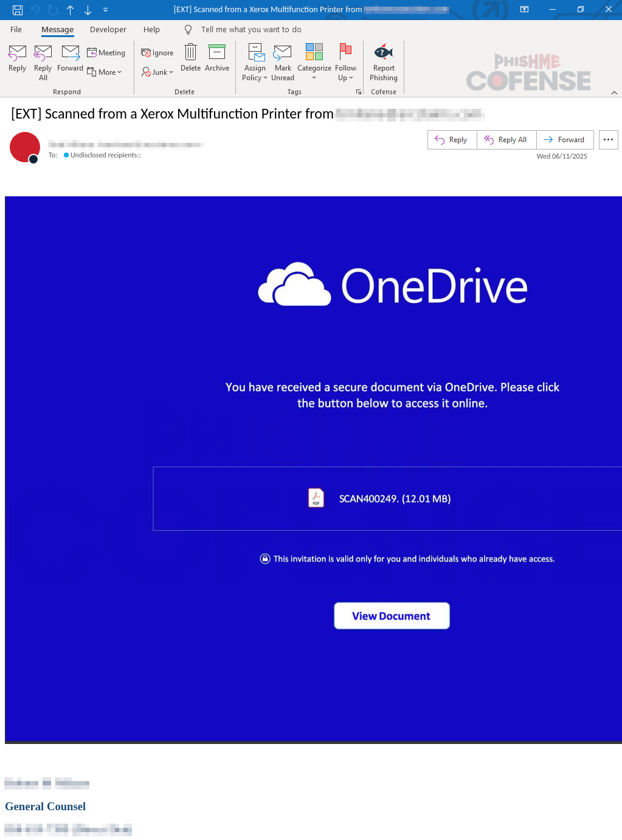
Task: Delete this email with the trash icon
Action: [x=190, y=53]
